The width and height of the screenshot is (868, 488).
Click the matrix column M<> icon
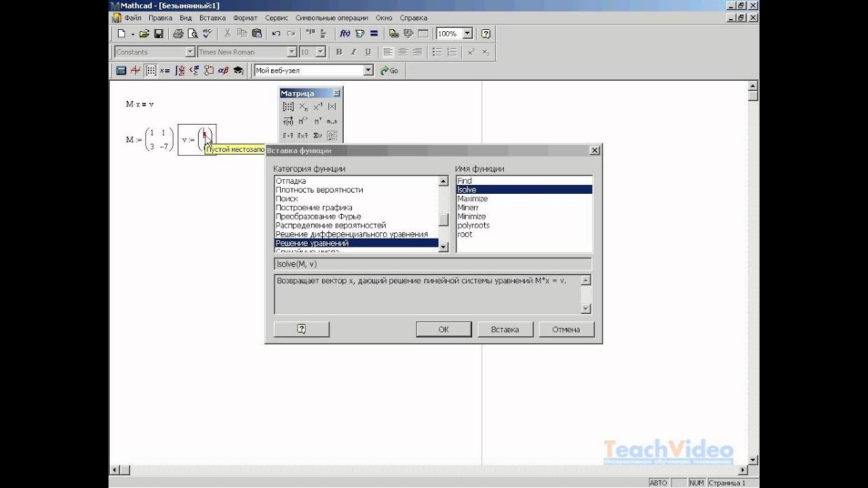[x=303, y=121]
